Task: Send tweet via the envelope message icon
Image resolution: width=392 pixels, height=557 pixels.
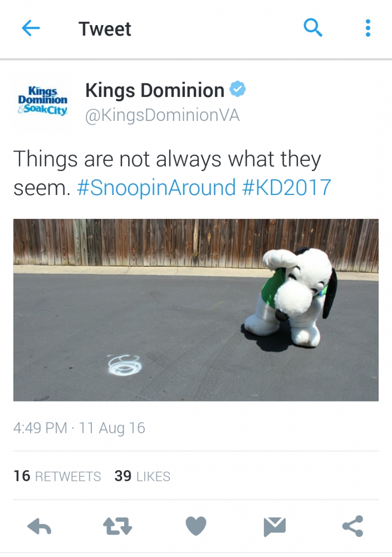Action: pos(275,526)
